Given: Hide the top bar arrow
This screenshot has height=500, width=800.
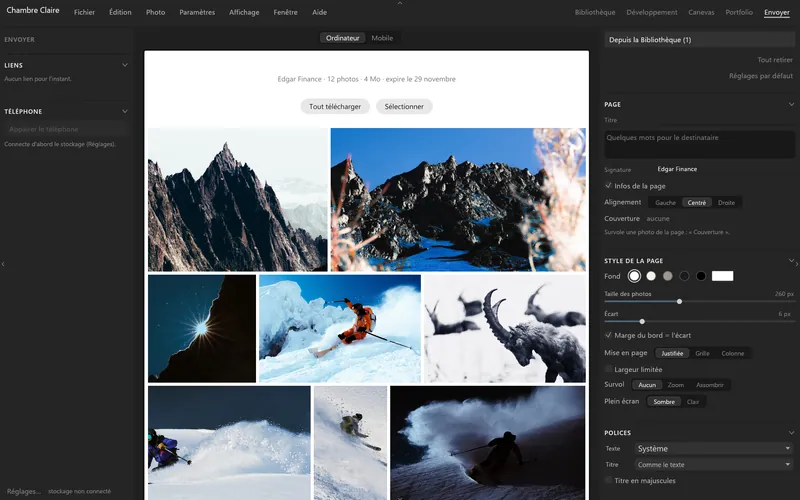Looking at the screenshot, I should 400,3.
